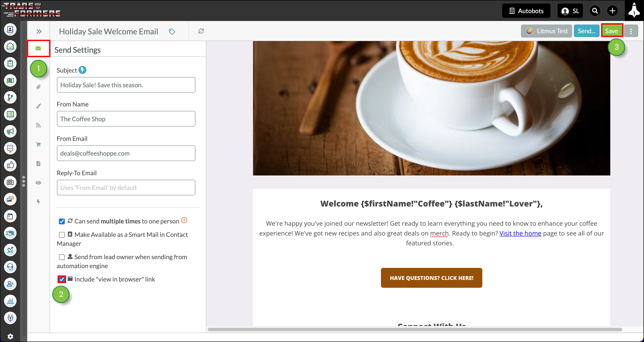
Task: Uncheck Can send multiple times to one person
Action: (62, 221)
